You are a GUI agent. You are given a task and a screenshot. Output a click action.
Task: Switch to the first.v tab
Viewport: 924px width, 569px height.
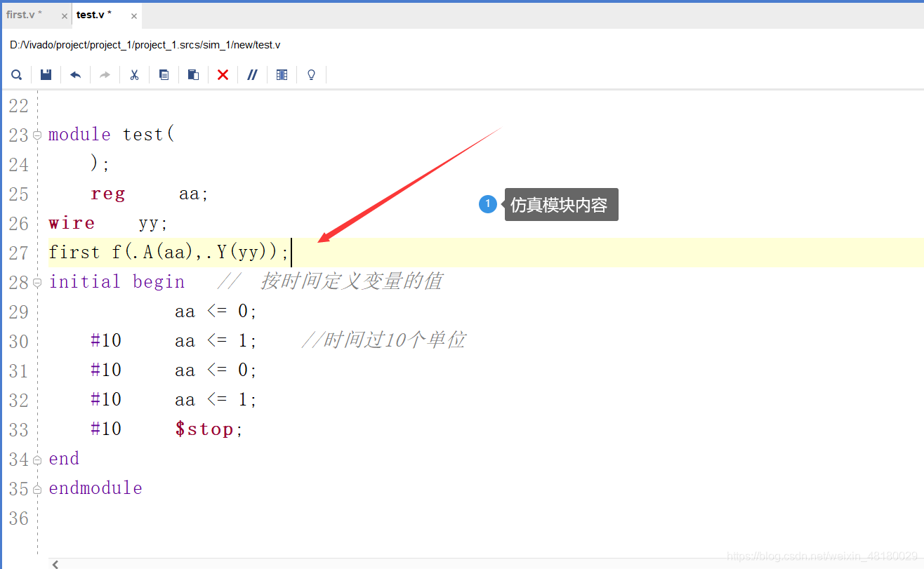[25, 15]
